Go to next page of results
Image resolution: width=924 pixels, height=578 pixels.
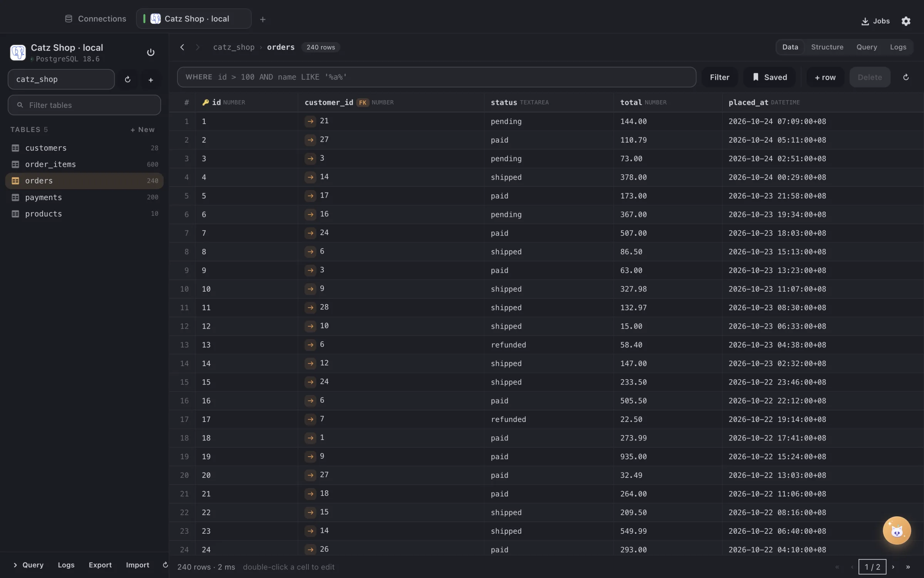[893, 567]
